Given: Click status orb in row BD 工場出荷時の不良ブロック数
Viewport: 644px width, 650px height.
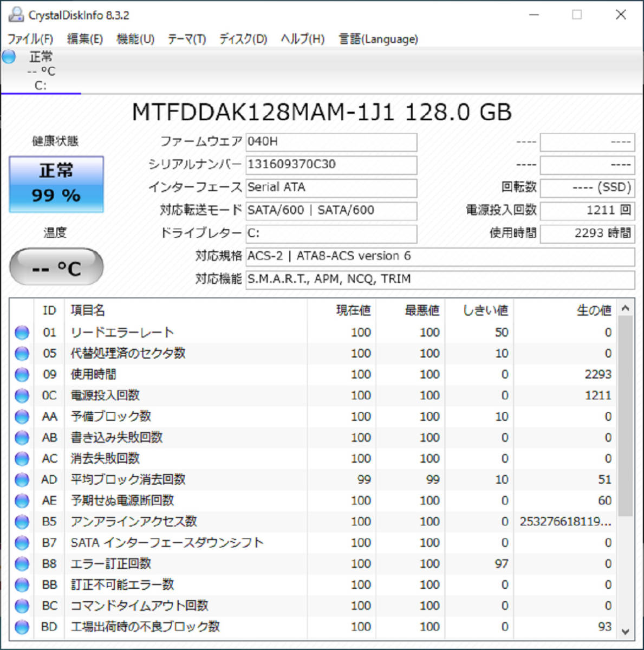Looking at the screenshot, I should point(22,627).
